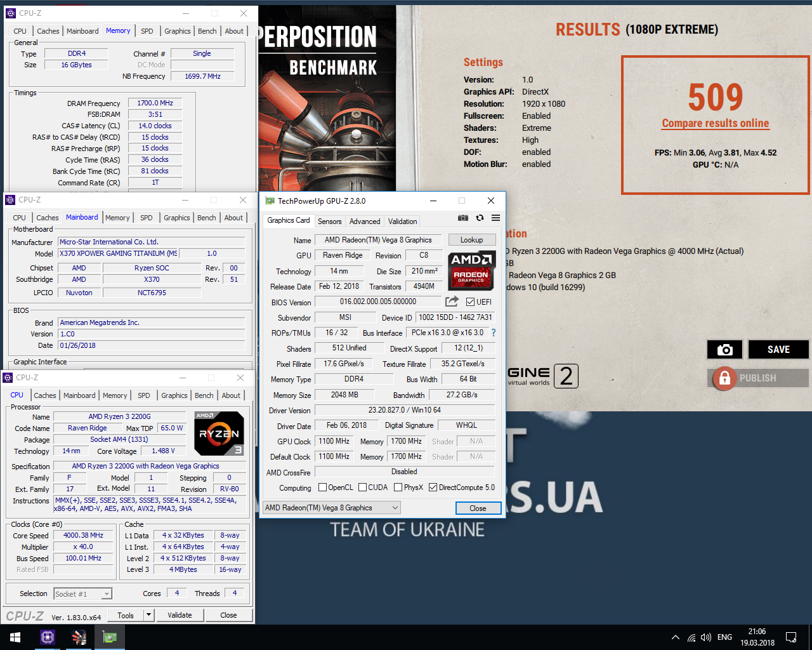Refresh GPU-Z sensor data icon
812x650 pixels.
480,218
